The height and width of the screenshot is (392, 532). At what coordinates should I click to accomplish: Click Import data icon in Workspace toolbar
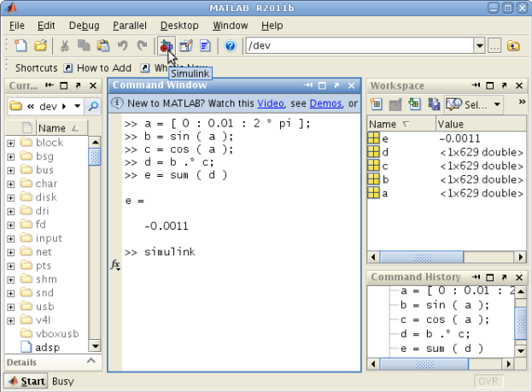[414, 104]
